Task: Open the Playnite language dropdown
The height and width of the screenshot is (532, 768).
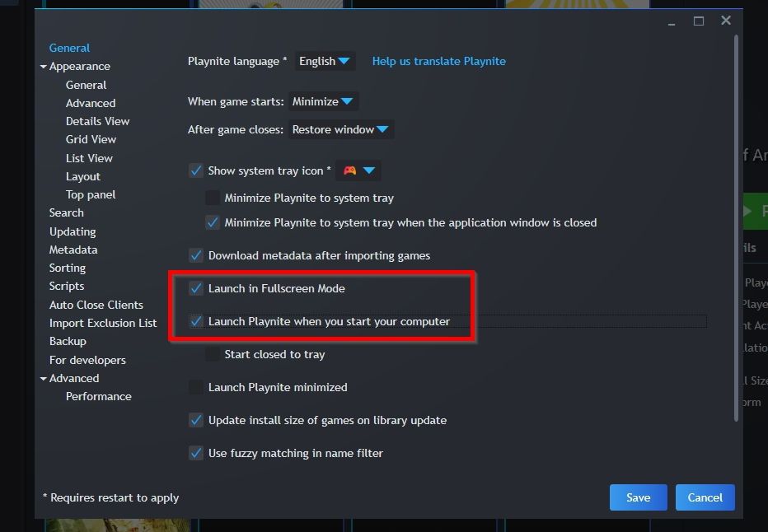Action: [324, 60]
